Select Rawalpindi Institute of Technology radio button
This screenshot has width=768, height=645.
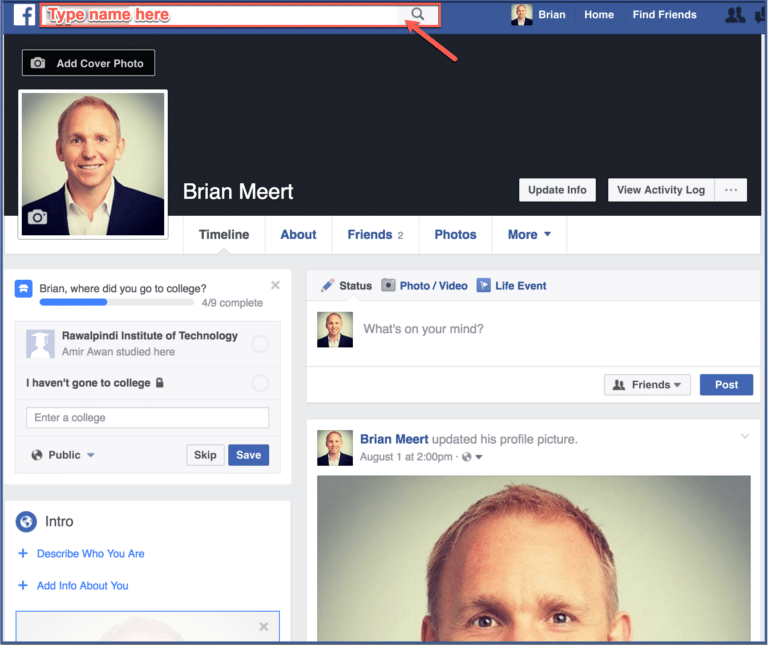pyautogui.click(x=260, y=344)
